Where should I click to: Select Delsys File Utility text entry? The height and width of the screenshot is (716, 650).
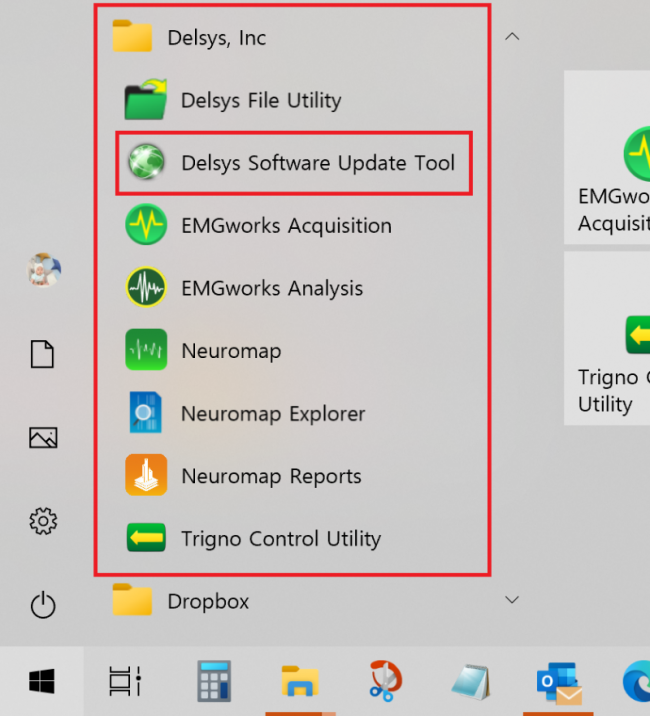(x=261, y=100)
